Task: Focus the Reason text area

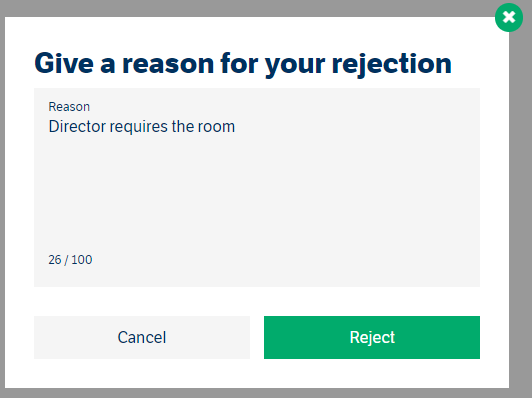Action: (257, 187)
